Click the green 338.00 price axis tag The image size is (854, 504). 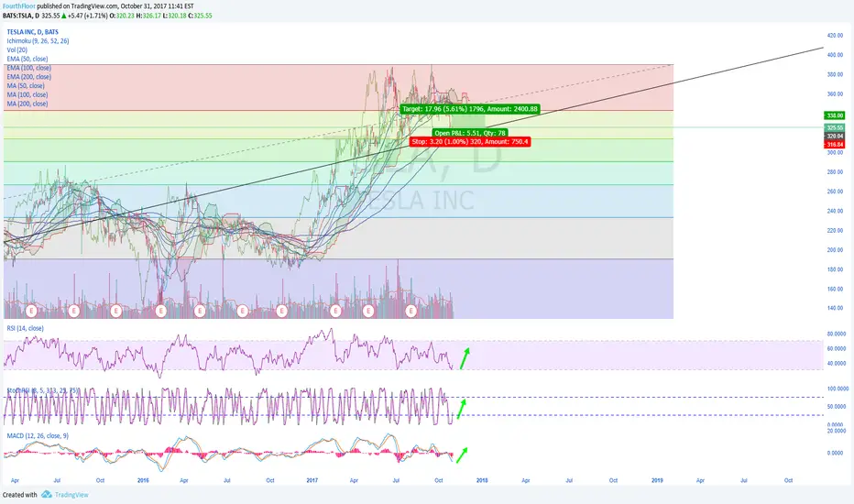click(835, 115)
